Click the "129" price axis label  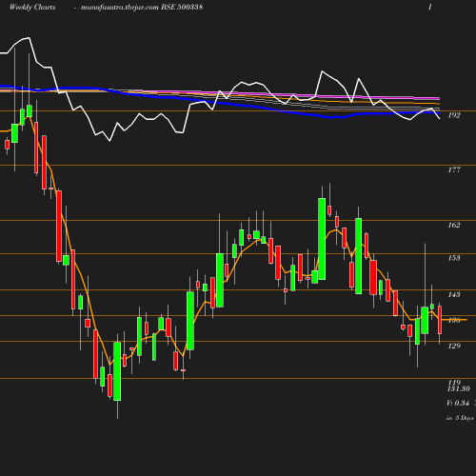click(454, 346)
